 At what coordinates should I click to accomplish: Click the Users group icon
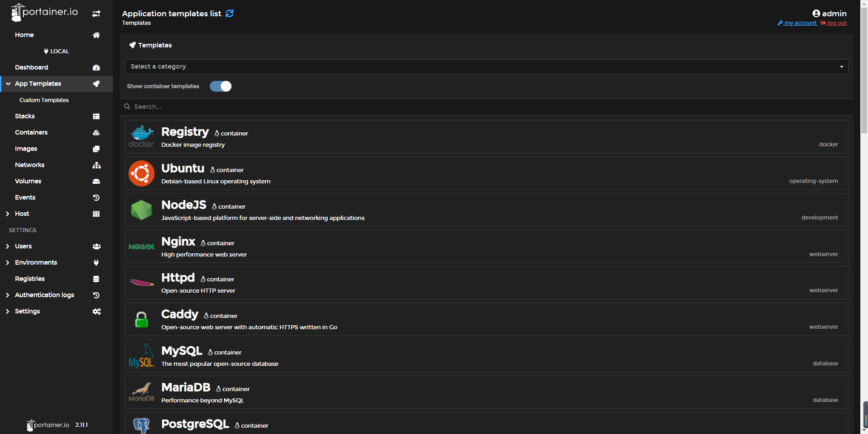pyautogui.click(x=96, y=246)
